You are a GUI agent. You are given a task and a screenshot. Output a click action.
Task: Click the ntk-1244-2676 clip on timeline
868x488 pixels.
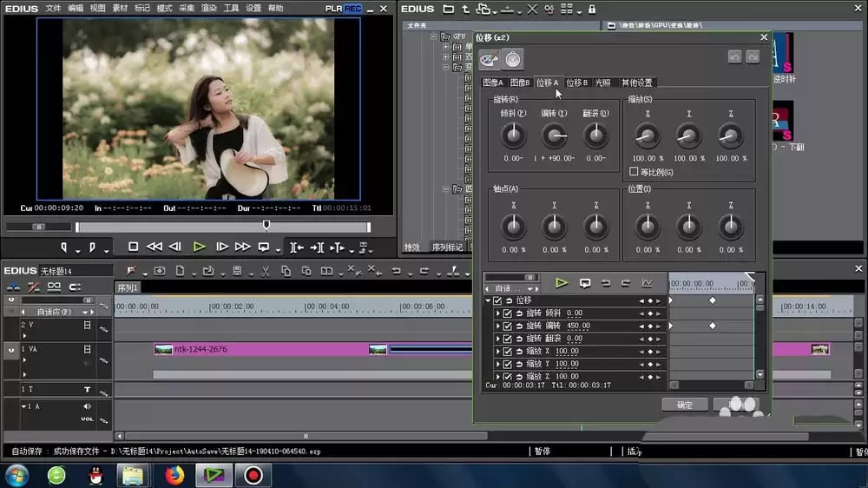[260, 350]
